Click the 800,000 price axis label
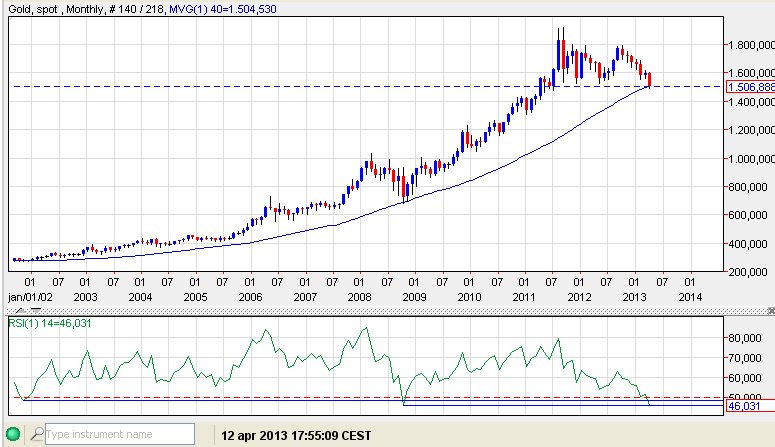Screen dimensions: 775x447 [748, 187]
